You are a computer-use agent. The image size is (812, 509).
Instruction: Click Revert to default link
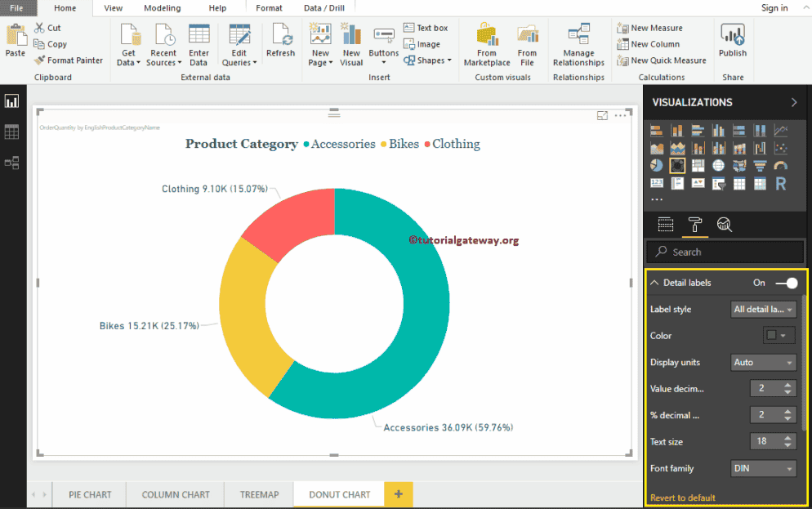point(683,497)
